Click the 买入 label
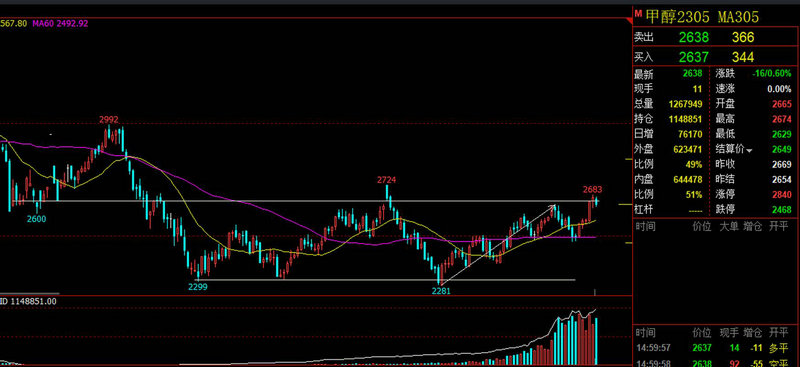The height and width of the screenshot is (367, 800). [643, 57]
